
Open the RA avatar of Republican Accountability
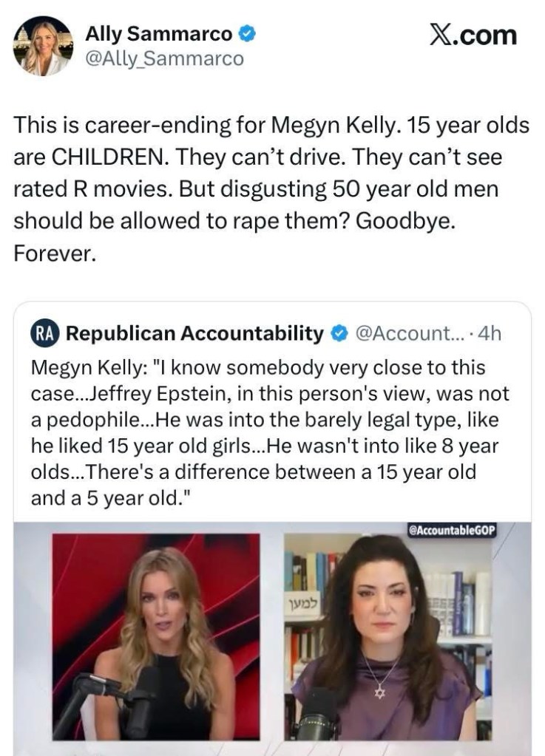[x=46, y=334]
